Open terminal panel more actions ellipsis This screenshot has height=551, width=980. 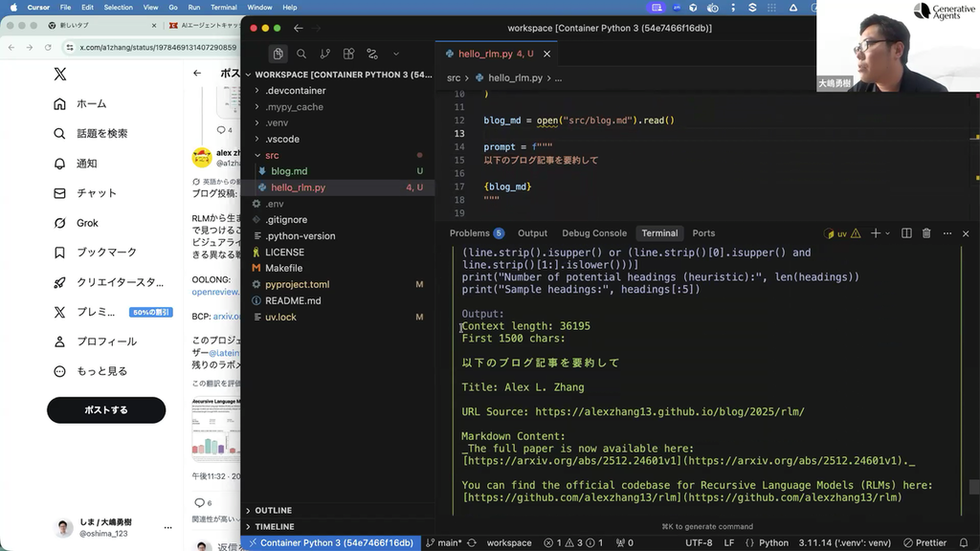947,233
